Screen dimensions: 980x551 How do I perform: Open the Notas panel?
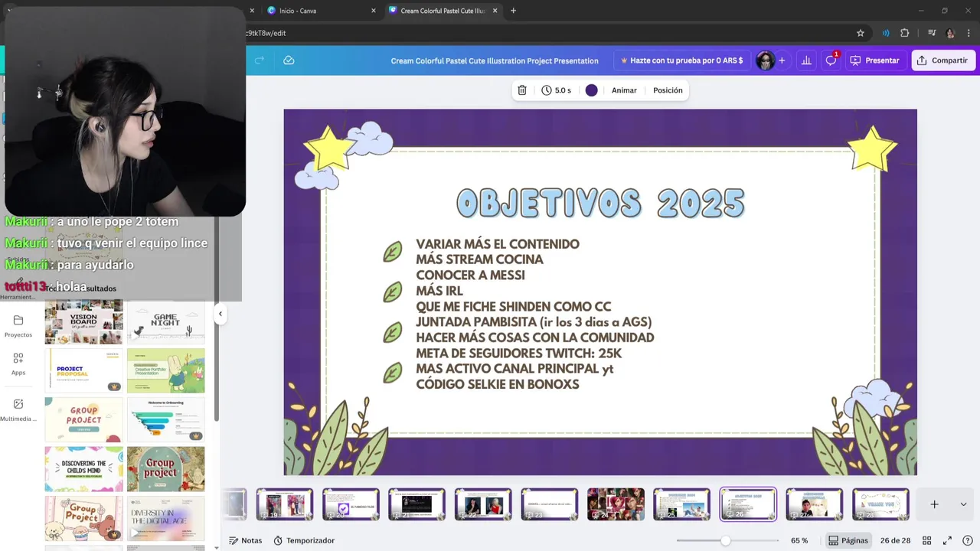click(x=245, y=540)
